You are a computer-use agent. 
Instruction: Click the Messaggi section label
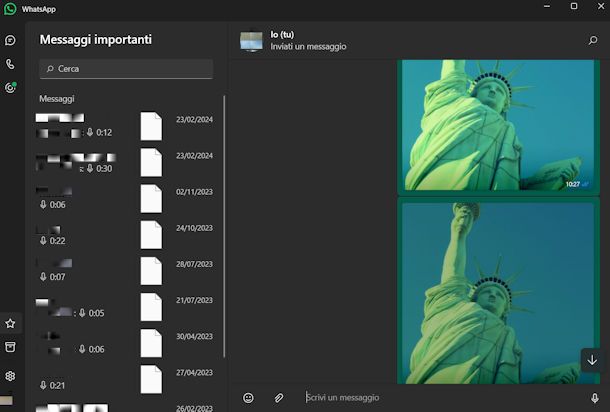(57, 99)
